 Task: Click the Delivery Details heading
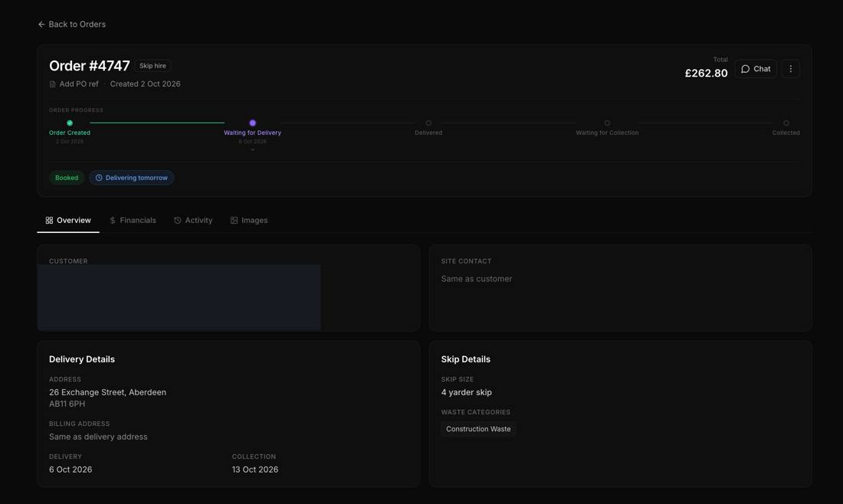pyautogui.click(x=82, y=359)
